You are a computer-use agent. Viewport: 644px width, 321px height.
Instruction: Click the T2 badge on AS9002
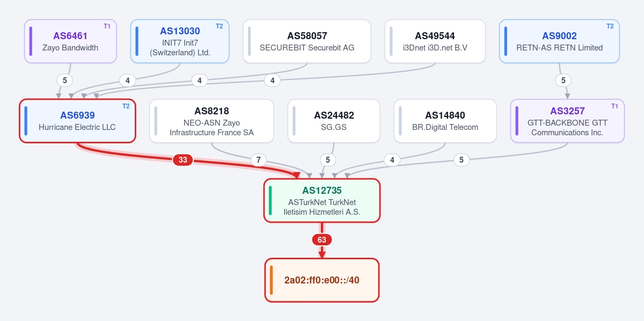[610, 26]
